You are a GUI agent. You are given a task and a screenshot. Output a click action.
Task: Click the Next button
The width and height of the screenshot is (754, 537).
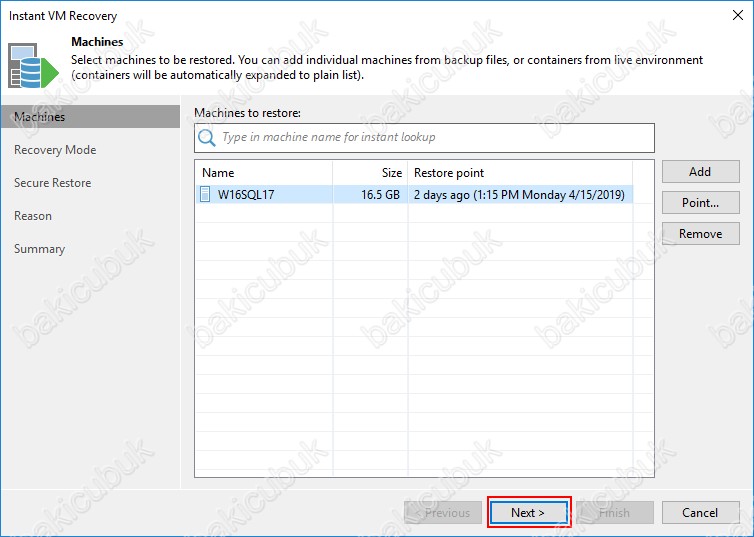tap(529, 512)
